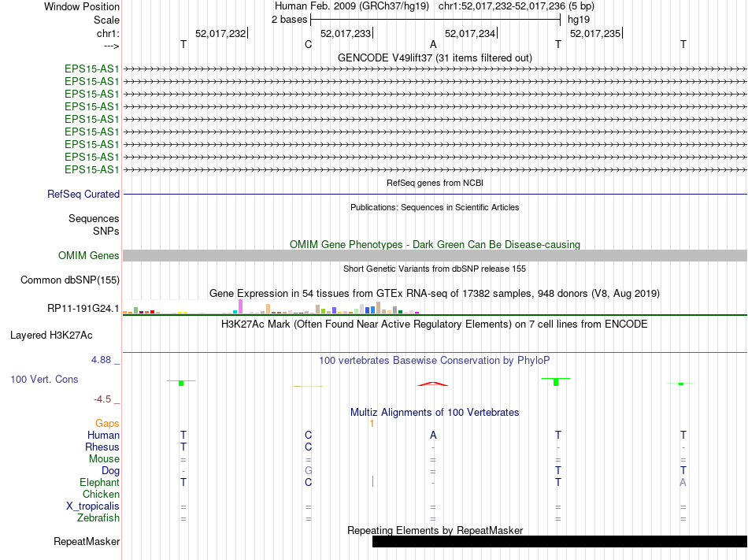
Task: Click the tall pink bar in GTEx chart
Action: click(240, 306)
